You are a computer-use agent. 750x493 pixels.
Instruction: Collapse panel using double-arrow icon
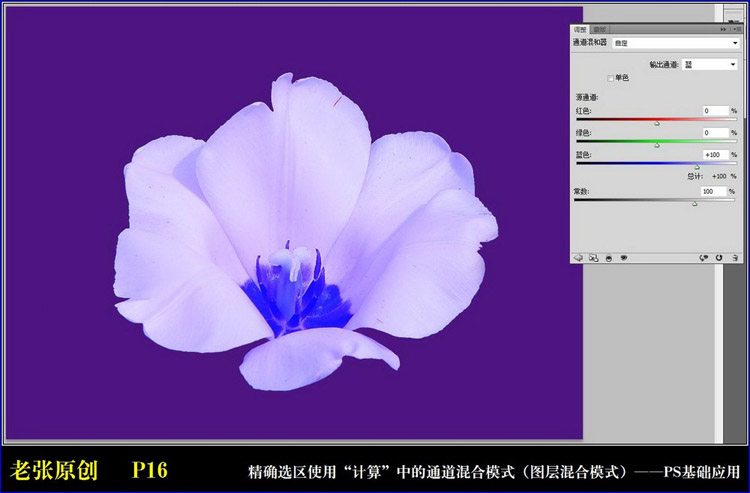click(x=723, y=30)
